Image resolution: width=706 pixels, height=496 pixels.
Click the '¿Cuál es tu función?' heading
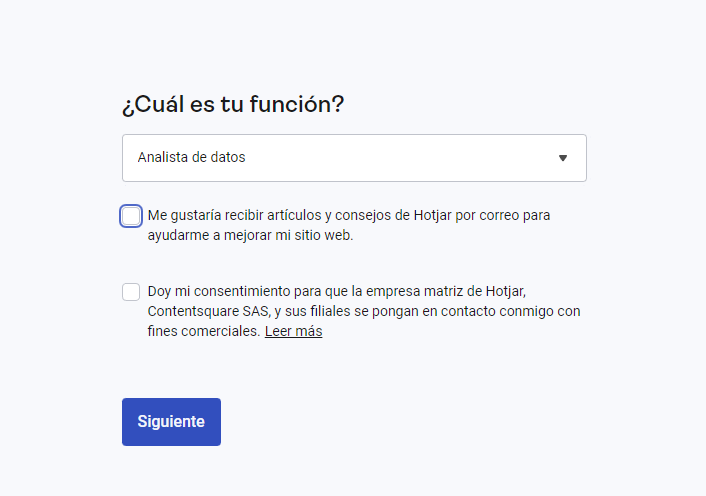tap(233, 104)
